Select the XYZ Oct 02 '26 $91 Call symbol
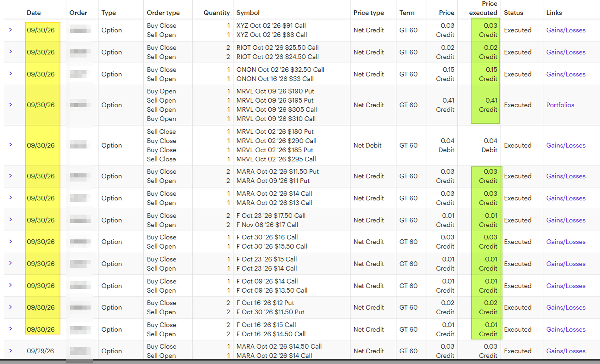Screen dimensions: 600x364 click(x=271, y=26)
